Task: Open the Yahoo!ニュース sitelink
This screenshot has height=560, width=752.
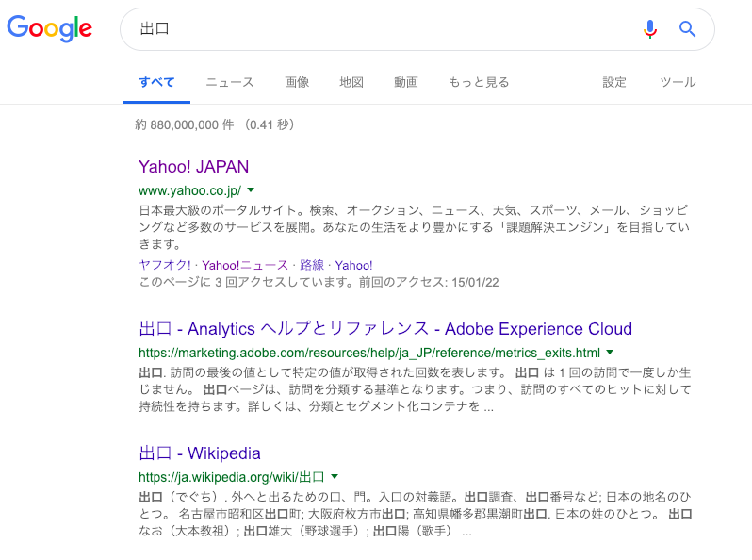Action: click(x=245, y=265)
